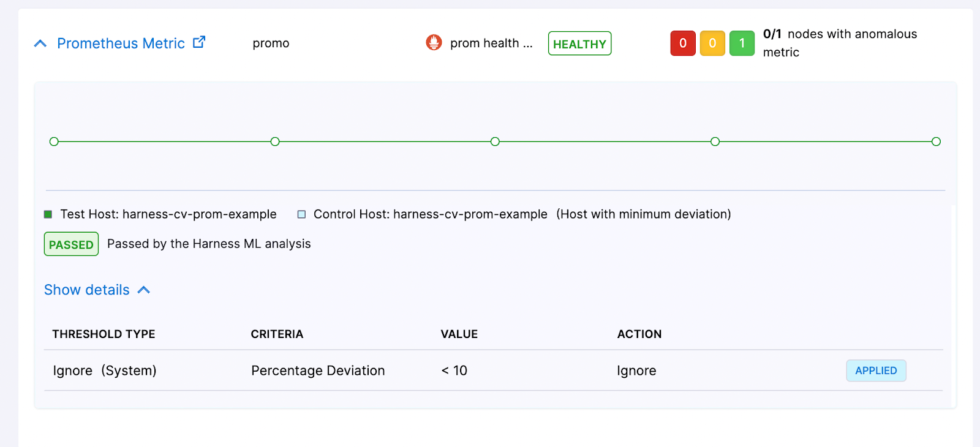
Task: Click 'Test Host: harness-cv-prom-example' legend label
Action: 168,214
